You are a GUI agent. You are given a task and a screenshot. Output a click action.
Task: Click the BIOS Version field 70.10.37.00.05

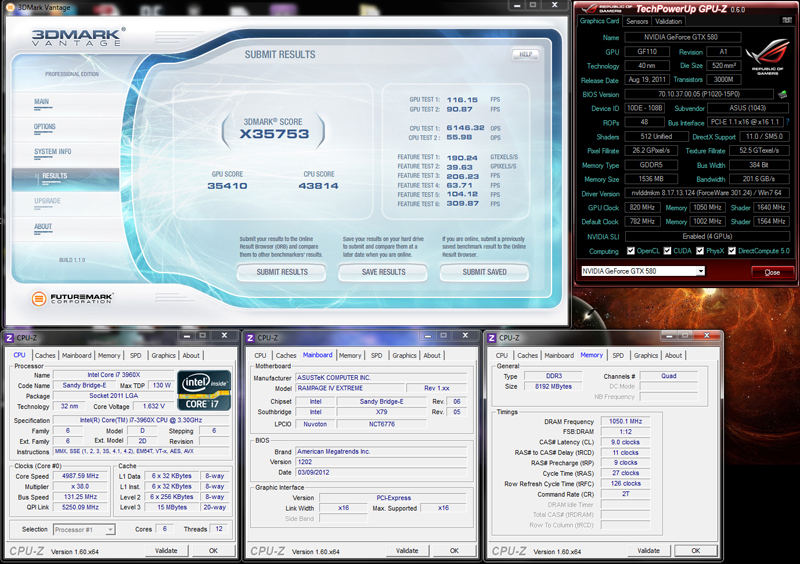coord(698,94)
